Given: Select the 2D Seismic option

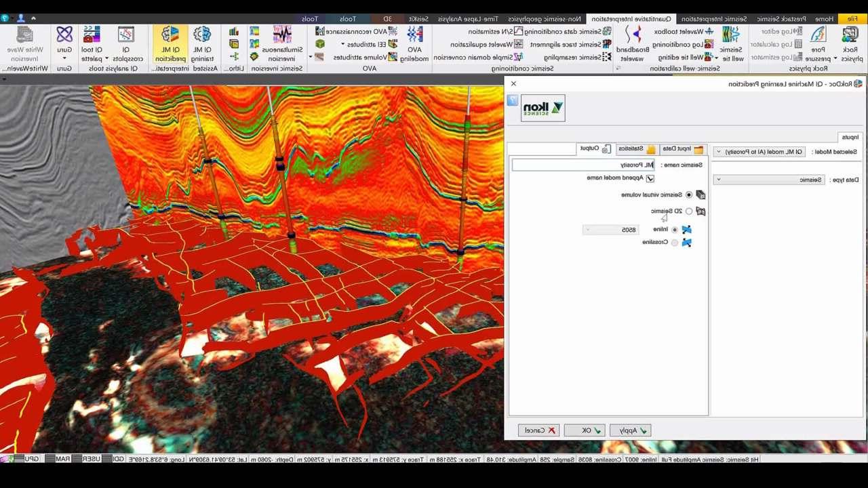Looking at the screenshot, I should (x=689, y=211).
